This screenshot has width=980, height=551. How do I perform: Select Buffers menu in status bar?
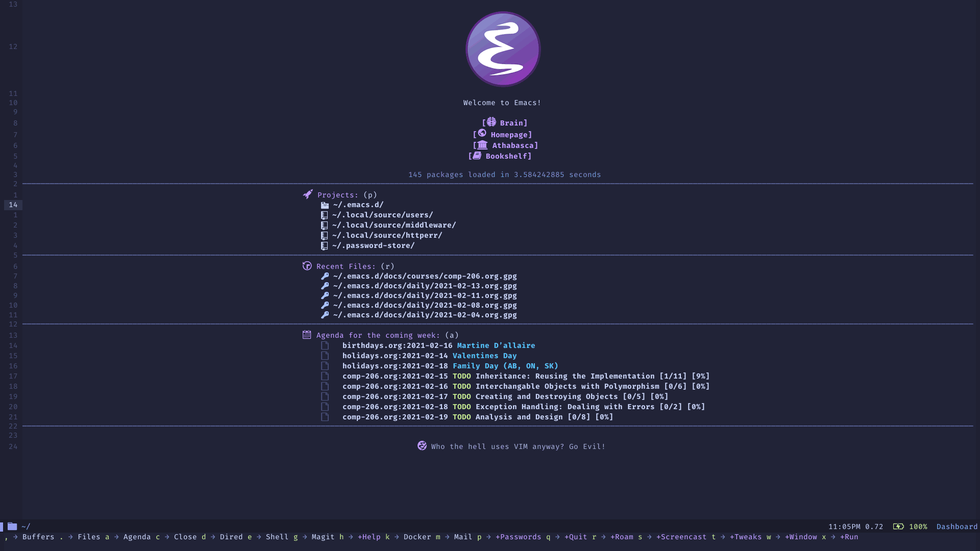[x=38, y=537]
